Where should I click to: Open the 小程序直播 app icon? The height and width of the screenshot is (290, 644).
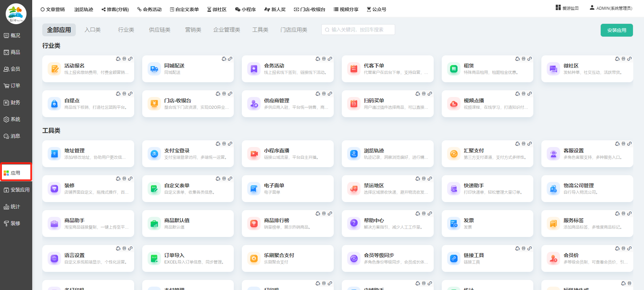(x=254, y=154)
